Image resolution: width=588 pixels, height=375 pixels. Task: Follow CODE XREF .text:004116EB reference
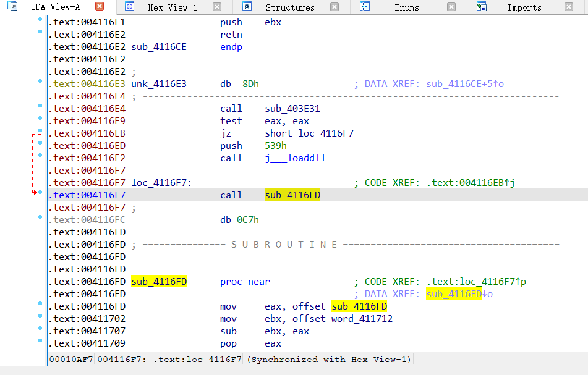coord(471,183)
